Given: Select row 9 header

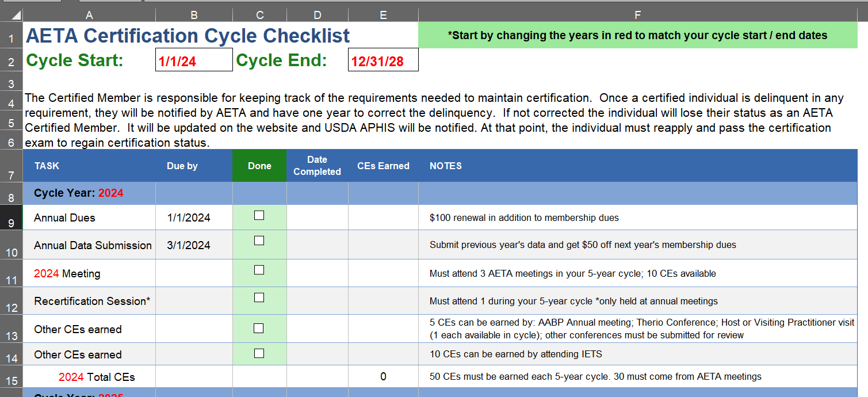Looking at the screenshot, I should 11,217.
